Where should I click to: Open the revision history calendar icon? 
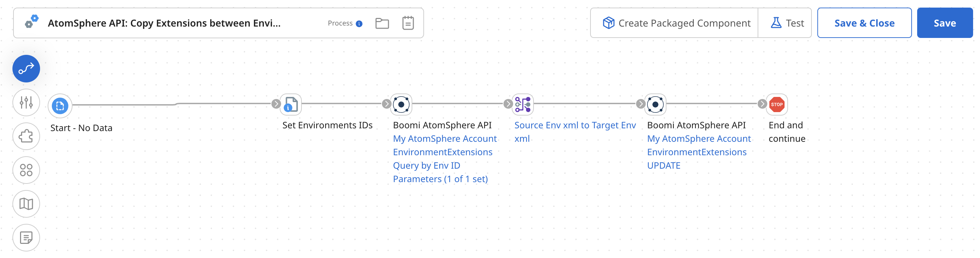pos(408,23)
